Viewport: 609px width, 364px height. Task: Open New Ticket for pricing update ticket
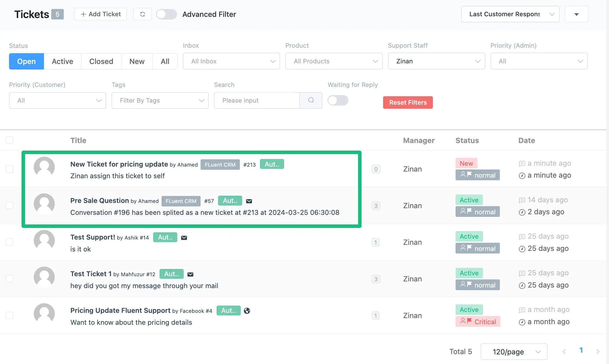[119, 164]
